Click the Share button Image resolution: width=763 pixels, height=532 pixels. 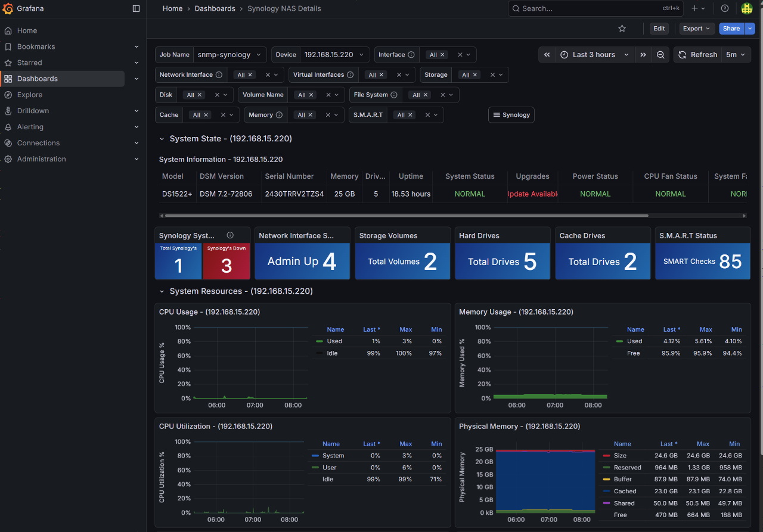pos(731,29)
